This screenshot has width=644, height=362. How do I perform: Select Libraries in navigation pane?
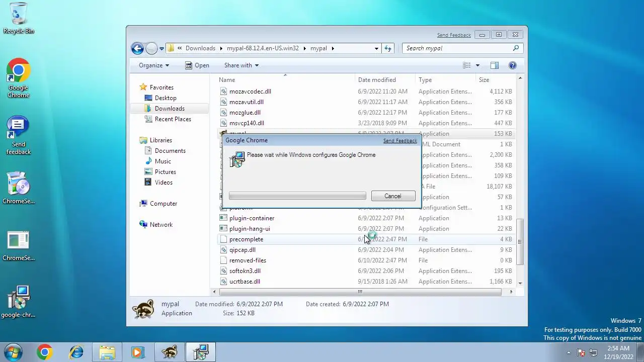point(160,140)
